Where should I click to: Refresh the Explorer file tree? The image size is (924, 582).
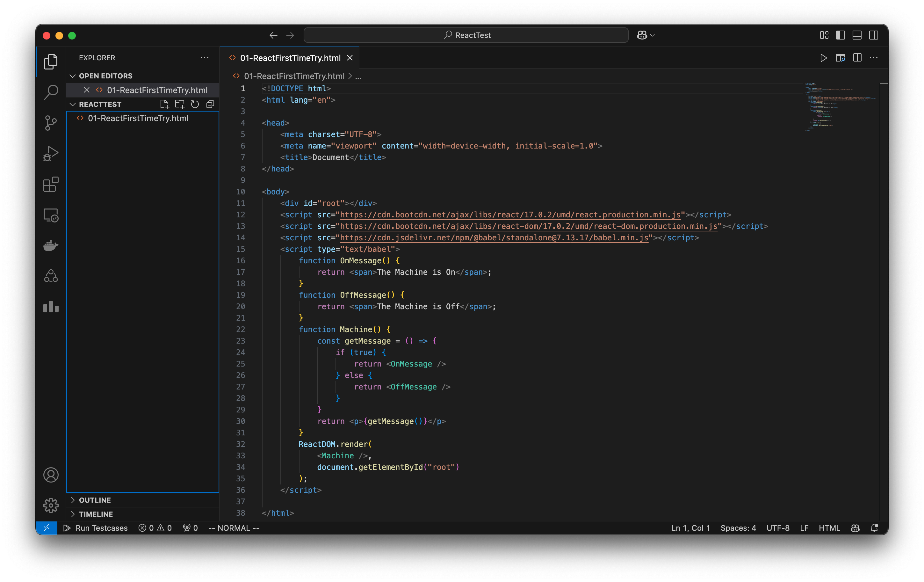[195, 104]
